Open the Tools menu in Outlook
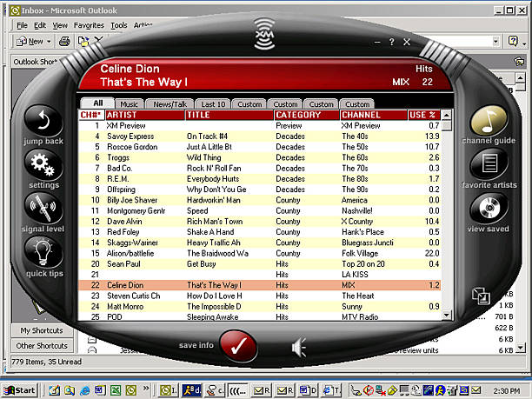The width and height of the screenshot is (532, 399). 119,25
